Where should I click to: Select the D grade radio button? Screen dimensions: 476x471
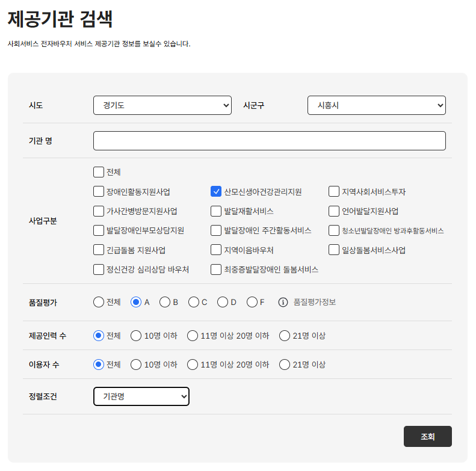click(x=223, y=302)
